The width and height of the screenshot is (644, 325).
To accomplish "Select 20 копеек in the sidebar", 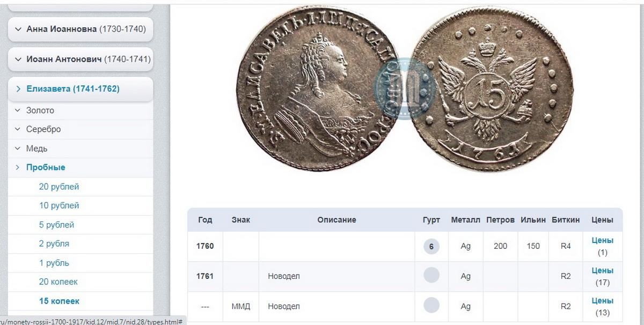I will click(x=58, y=282).
